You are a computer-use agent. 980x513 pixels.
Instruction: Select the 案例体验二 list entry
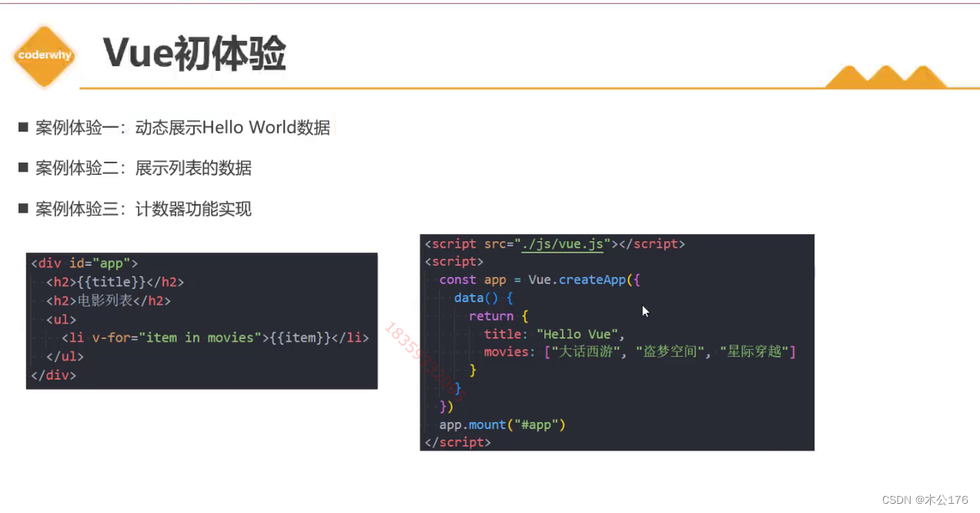click(144, 167)
